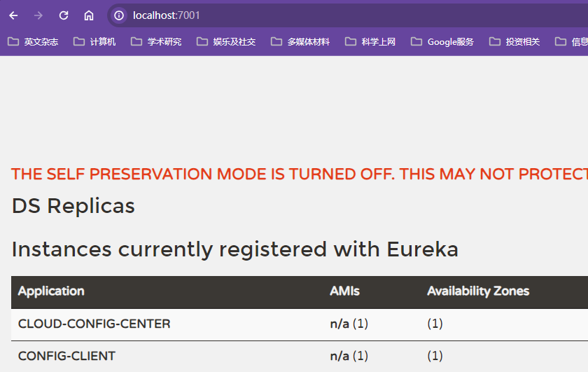Open the 多媒体材料 bookmark folder

tap(300, 42)
